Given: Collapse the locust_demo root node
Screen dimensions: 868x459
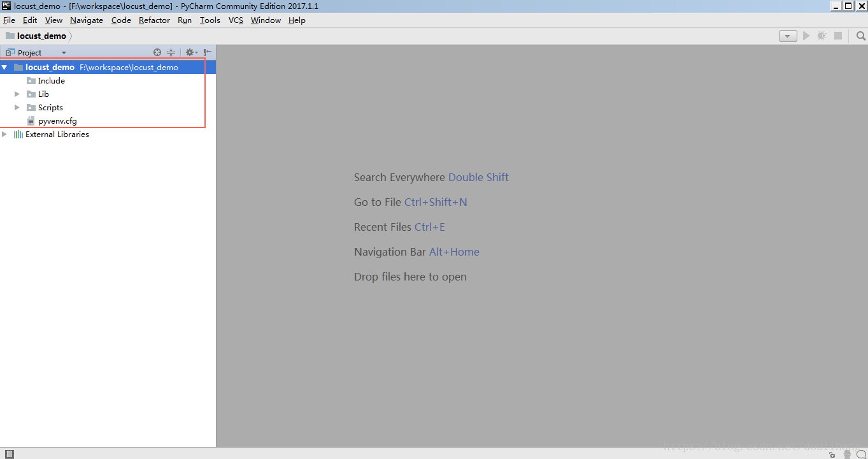Looking at the screenshot, I should point(4,67).
